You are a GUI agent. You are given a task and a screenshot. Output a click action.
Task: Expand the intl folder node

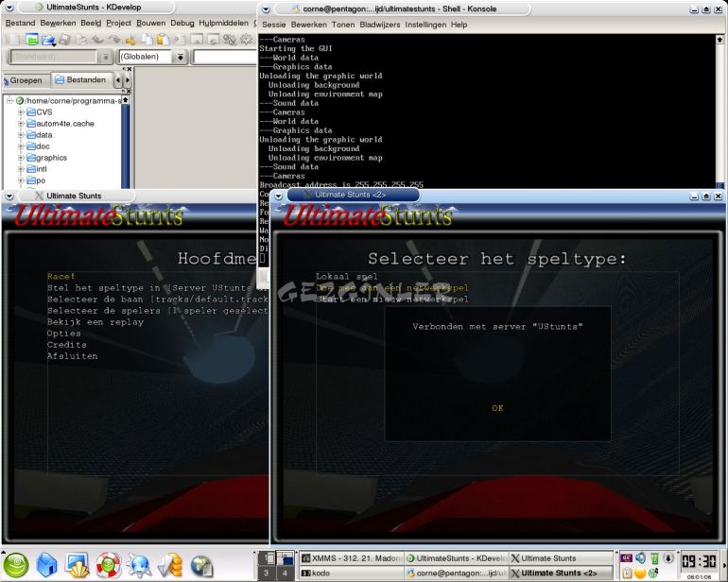tap(21, 169)
